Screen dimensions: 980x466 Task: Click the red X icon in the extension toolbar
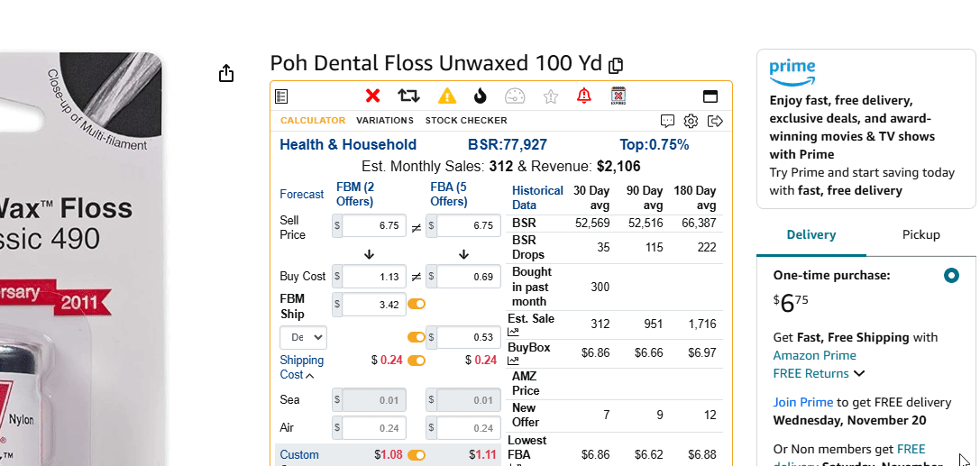coord(372,96)
